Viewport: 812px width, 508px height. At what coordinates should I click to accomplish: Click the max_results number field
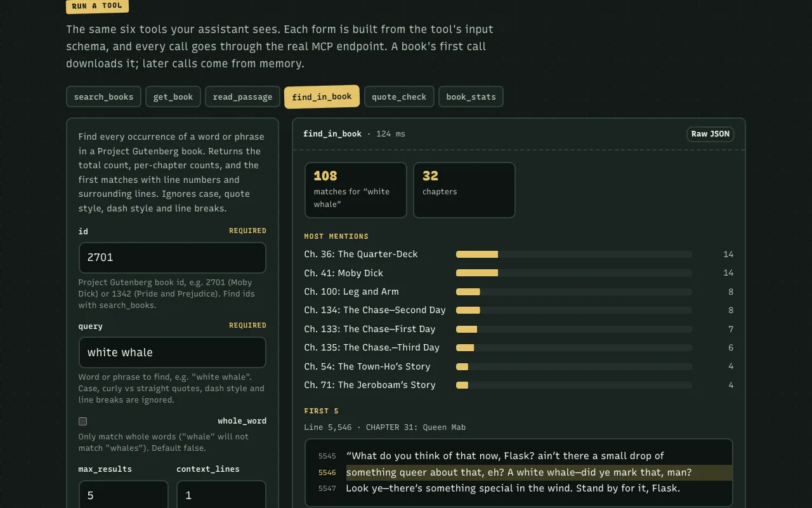(124, 495)
